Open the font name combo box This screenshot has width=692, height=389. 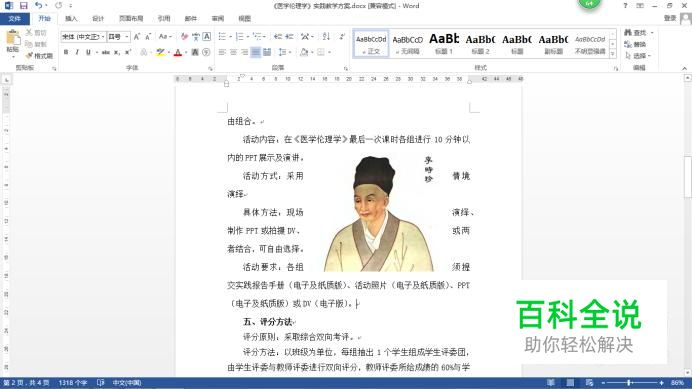click(x=83, y=37)
